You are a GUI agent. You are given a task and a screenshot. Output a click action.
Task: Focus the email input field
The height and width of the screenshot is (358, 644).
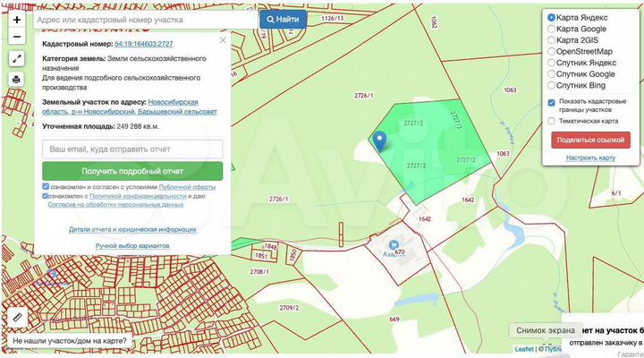[x=132, y=149]
